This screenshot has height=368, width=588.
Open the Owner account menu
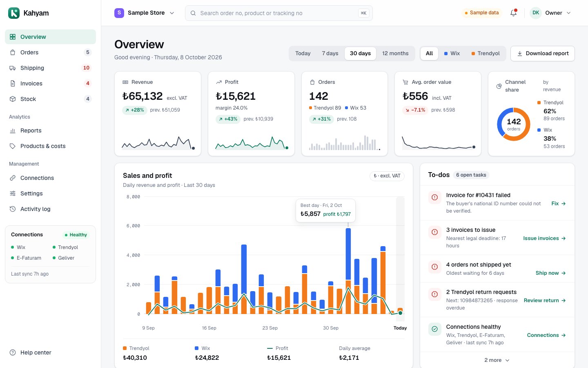coord(550,13)
